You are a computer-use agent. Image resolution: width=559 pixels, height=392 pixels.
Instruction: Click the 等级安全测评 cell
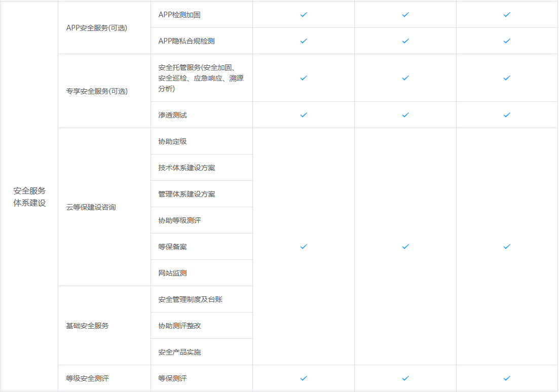88,378
